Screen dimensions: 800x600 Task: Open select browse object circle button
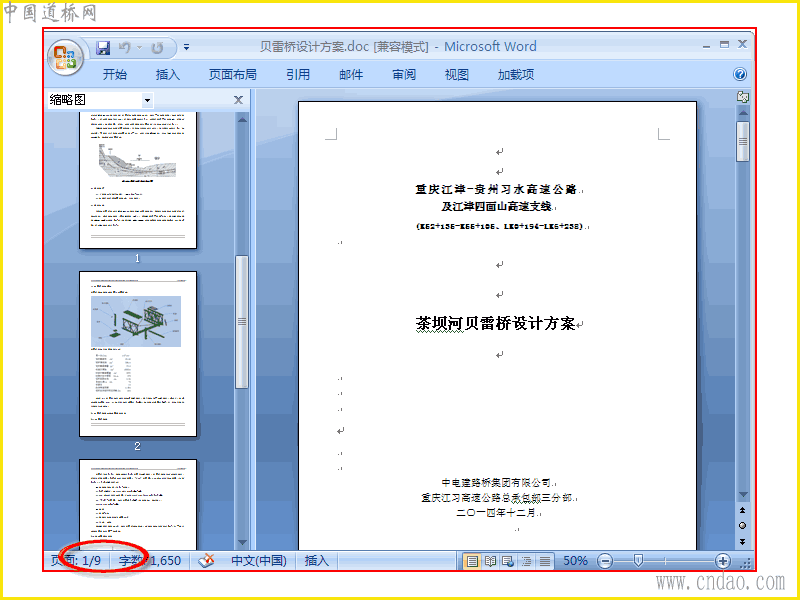tap(742, 526)
